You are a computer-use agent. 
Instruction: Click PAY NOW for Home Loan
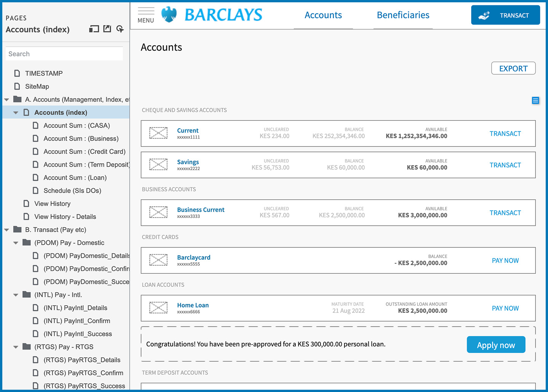click(x=505, y=308)
